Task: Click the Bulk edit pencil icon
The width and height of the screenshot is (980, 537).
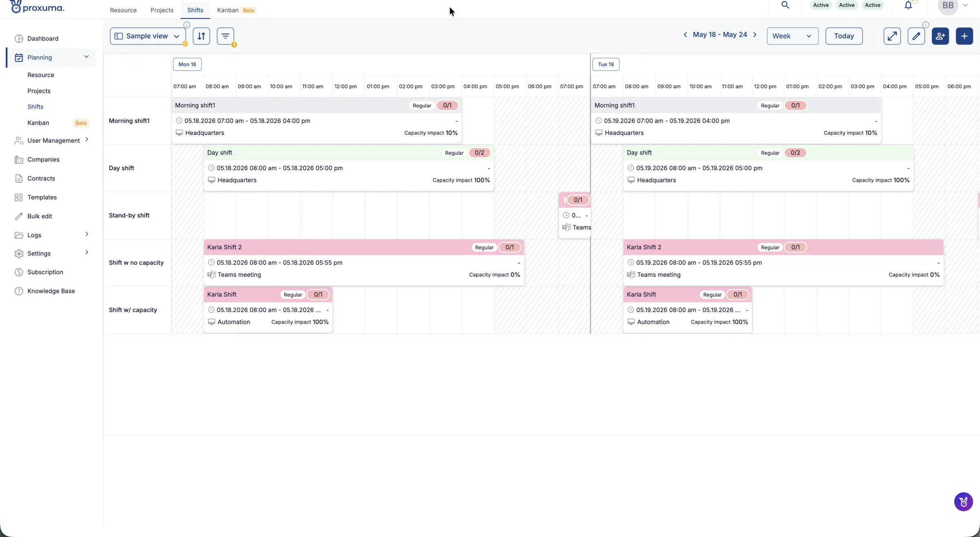Action: coord(19,216)
